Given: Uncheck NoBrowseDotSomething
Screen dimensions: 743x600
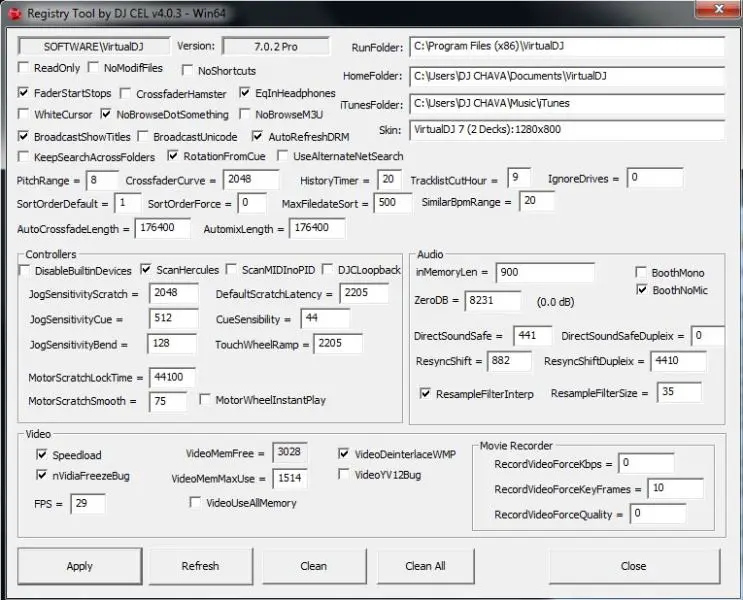Looking at the screenshot, I should click(x=106, y=114).
